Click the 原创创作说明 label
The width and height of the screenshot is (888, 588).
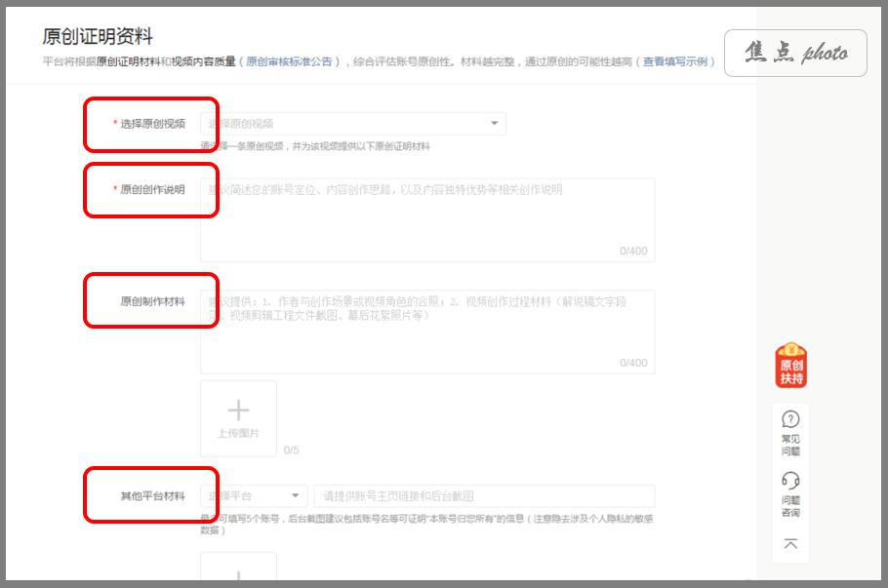[x=152, y=189]
